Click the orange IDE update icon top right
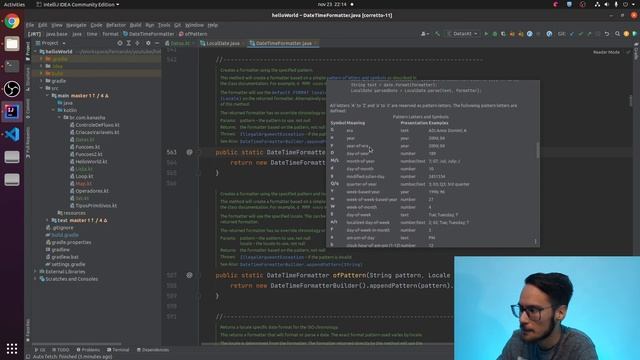 point(626,34)
